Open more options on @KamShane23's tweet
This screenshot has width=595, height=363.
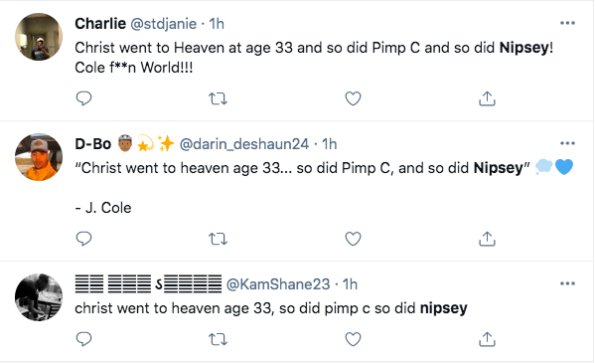click(567, 284)
